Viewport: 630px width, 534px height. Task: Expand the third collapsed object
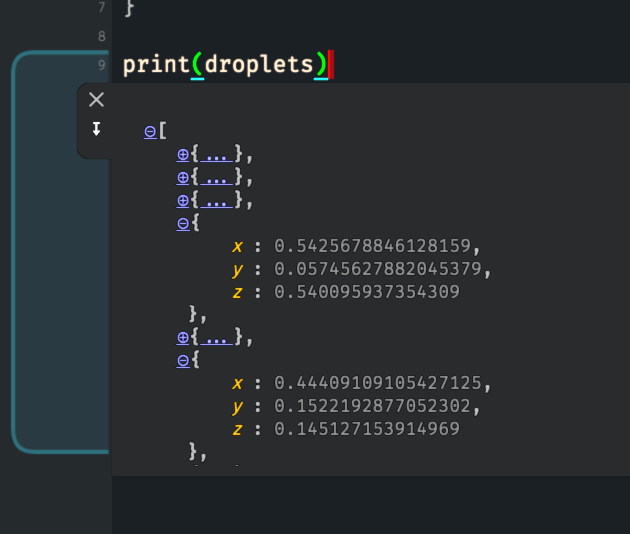(x=183, y=200)
